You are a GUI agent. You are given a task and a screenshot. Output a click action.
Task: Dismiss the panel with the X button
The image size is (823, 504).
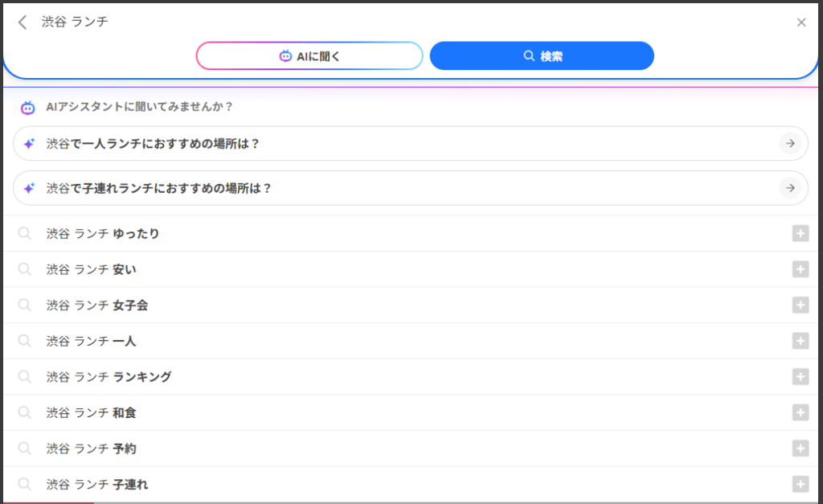coord(800,22)
